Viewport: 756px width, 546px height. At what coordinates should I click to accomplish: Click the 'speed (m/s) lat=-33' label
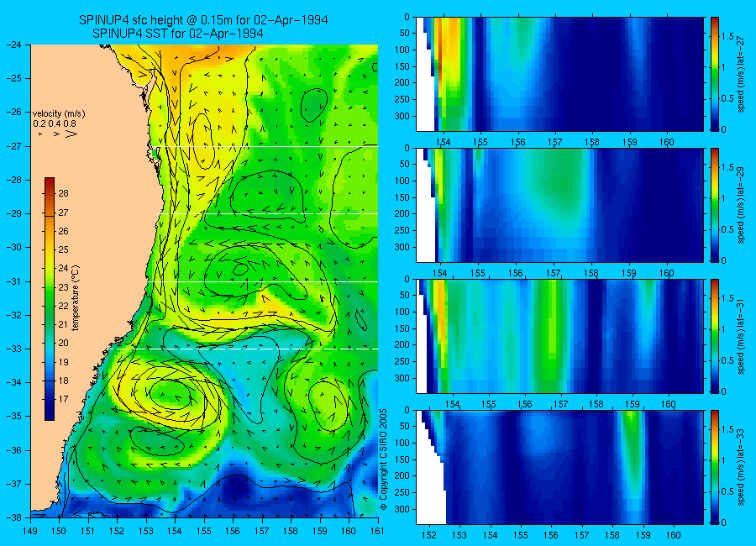(x=741, y=467)
